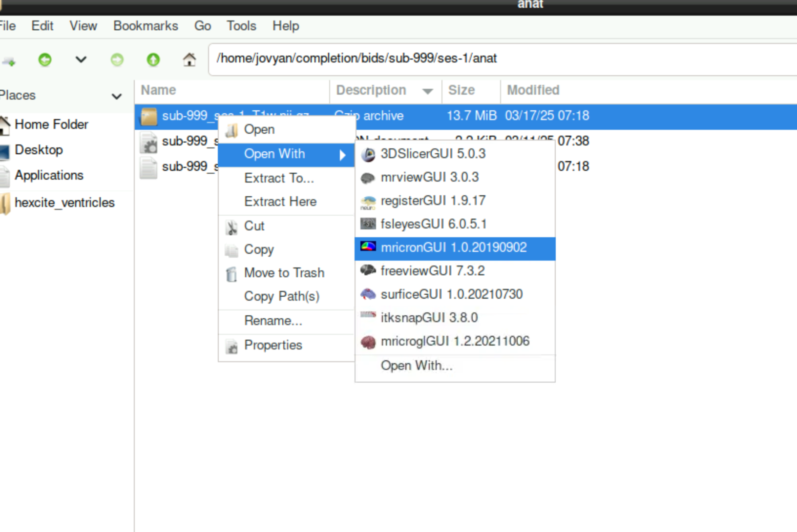Click the hexcite_ventricles folder icon
The width and height of the screenshot is (797, 532).
[x=5, y=204]
